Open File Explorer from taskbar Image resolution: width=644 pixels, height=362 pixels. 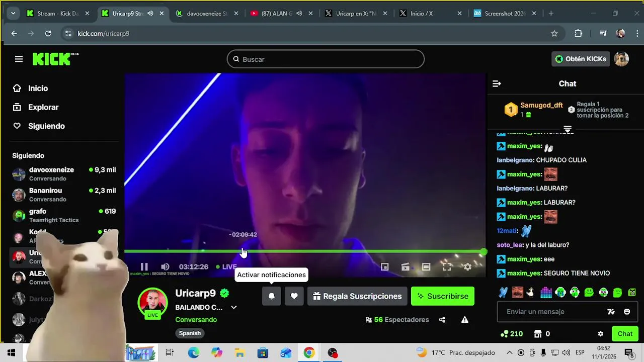point(240,353)
